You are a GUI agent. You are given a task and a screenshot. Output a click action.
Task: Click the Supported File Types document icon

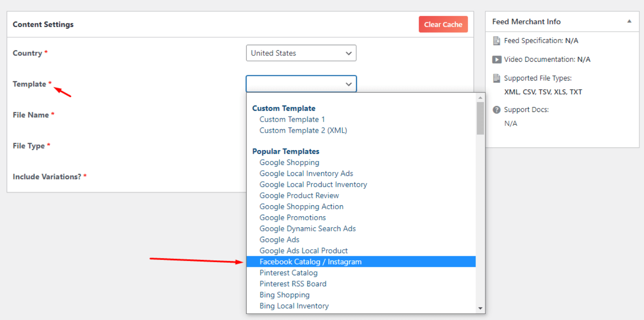[x=496, y=78]
